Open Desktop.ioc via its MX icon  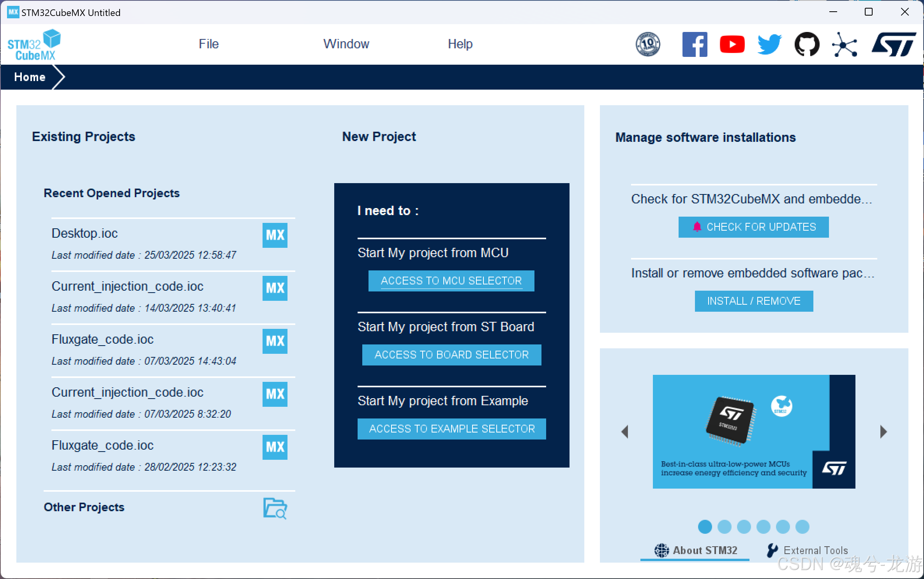[x=275, y=235]
